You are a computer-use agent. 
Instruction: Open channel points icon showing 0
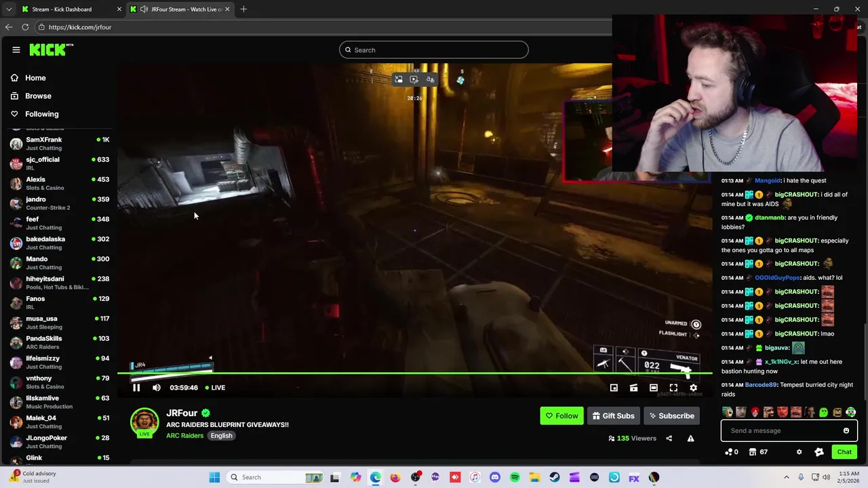(x=732, y=452)
